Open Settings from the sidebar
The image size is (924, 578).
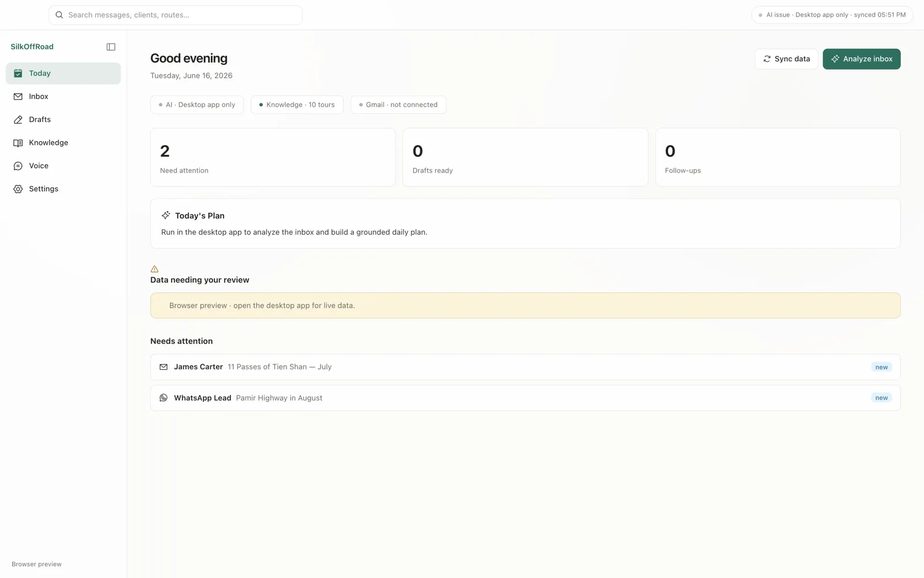(63, 189)
